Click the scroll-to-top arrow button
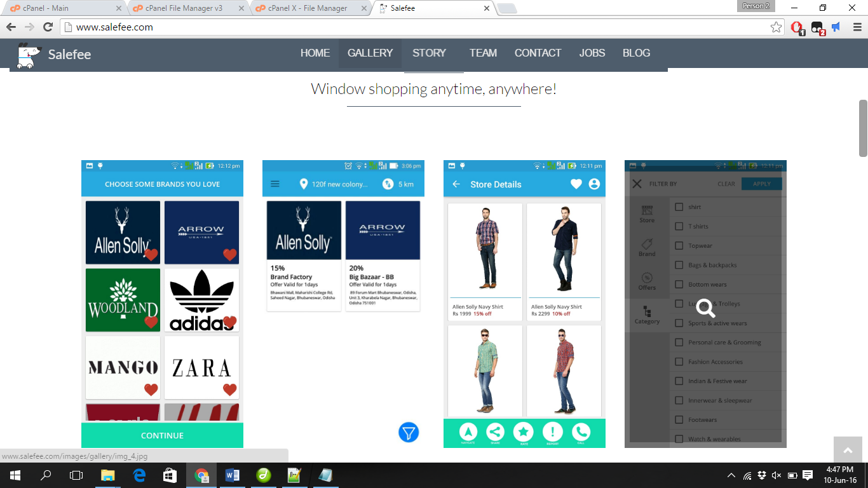The image size is (868, 488). (x=848, y=450)
